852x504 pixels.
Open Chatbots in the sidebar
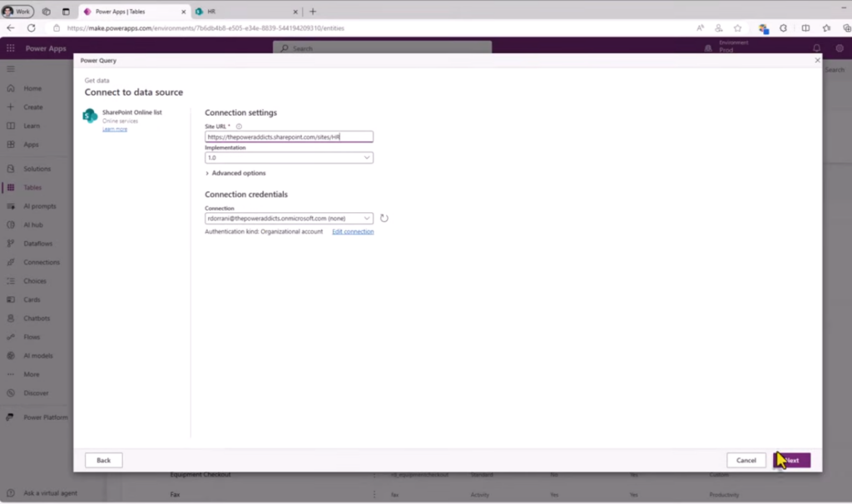click(x=37, y=319)
